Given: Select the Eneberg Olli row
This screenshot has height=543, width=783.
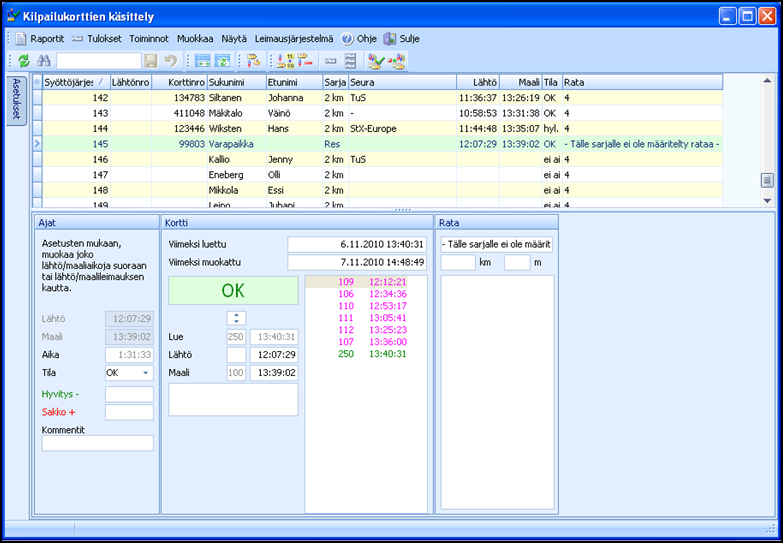Looking at the screenshot, I should 383,175.
